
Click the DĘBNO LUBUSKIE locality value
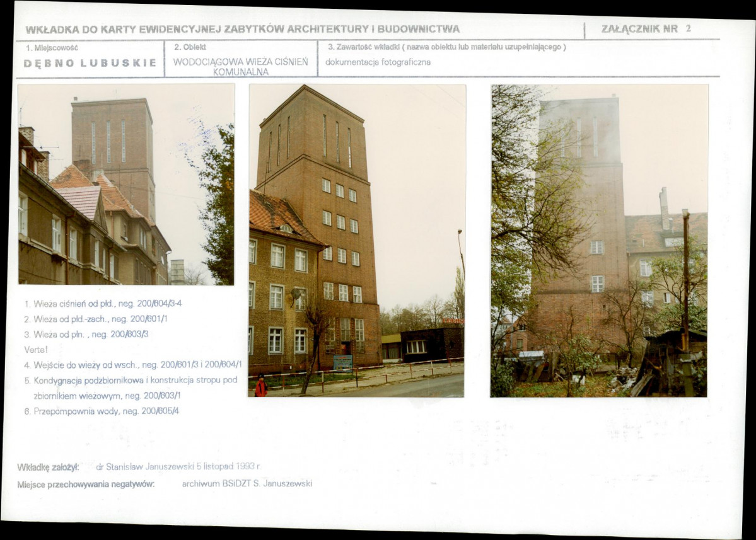coord(90,63)
